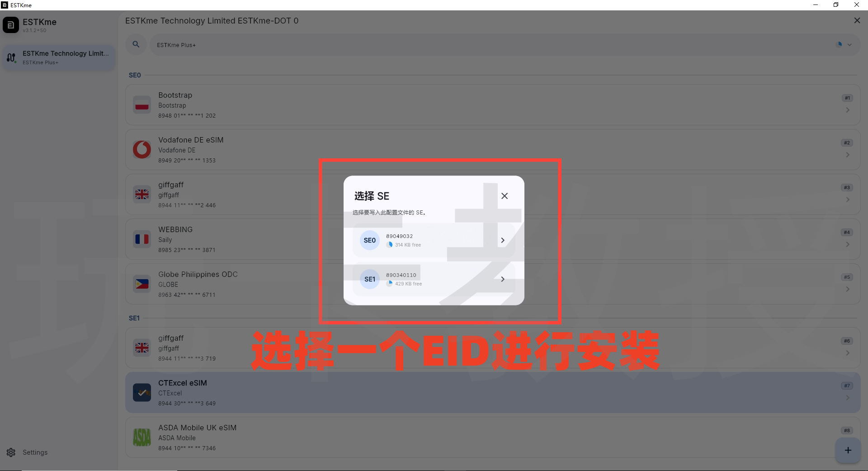868x471 pixels.
Task: Click the card reader icon in sidebar
Action: (11, 57)
